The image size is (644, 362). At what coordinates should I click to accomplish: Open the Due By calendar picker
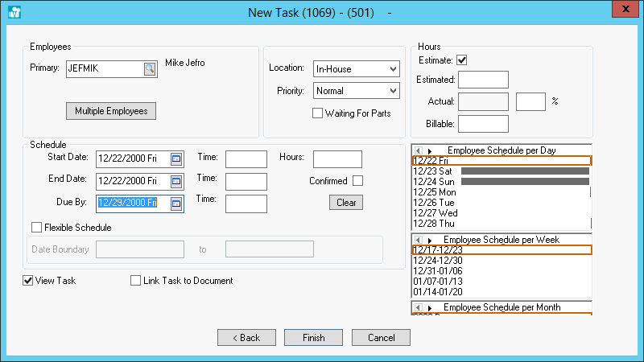pos(176,203)
